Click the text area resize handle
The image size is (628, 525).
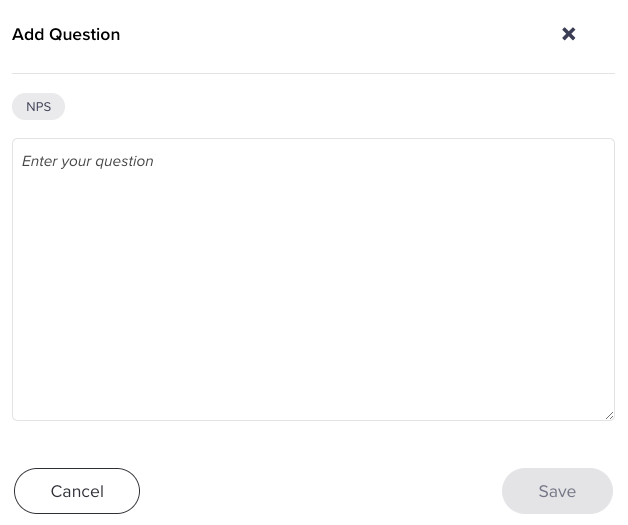(609, 415)
